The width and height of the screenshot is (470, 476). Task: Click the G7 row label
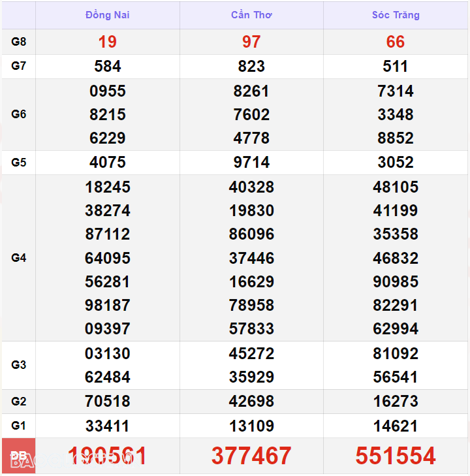pos(19,66)
